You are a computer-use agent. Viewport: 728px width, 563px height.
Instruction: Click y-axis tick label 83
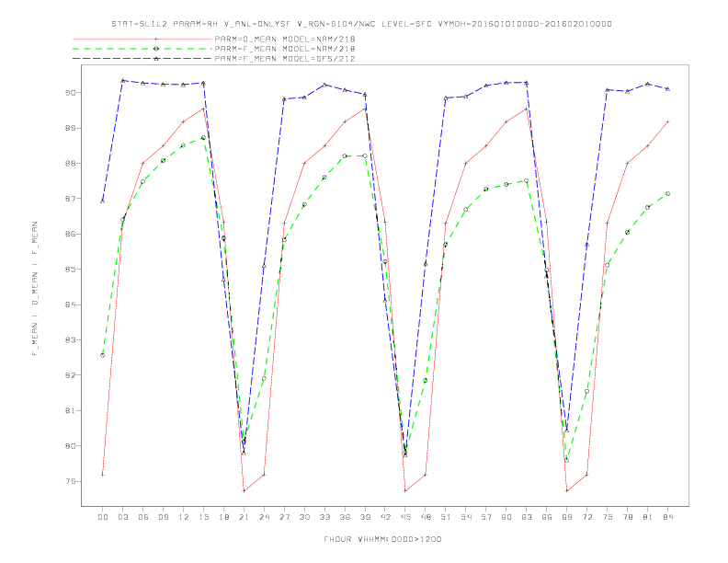tap(71, 339)
